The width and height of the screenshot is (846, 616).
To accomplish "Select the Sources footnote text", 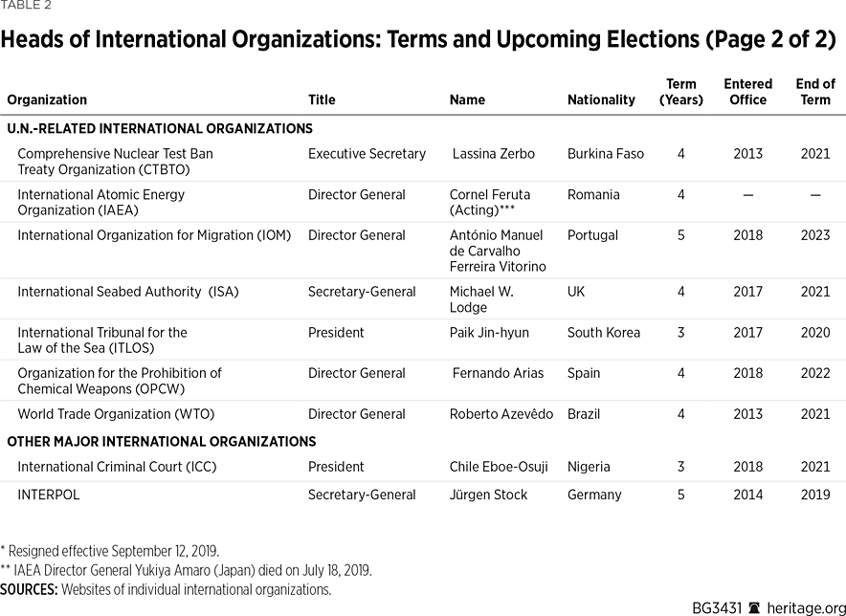I will click(x=166, y=589).
